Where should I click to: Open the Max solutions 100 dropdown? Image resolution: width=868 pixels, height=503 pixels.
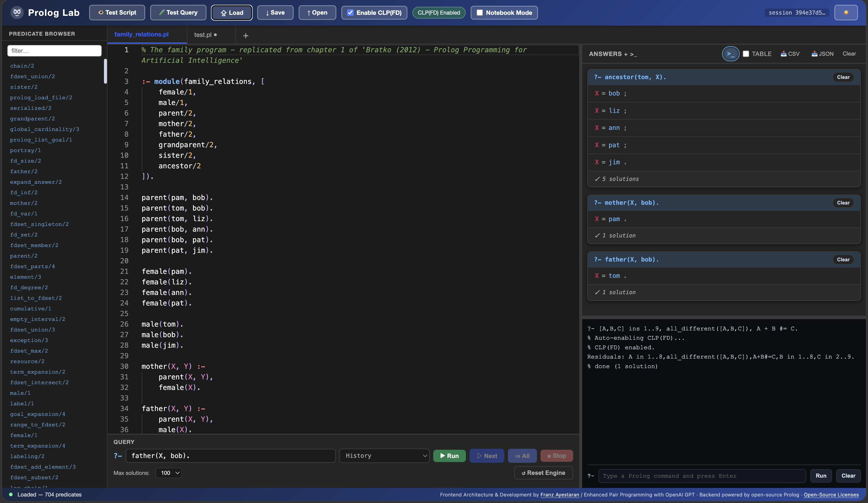(x=169, y=473)
